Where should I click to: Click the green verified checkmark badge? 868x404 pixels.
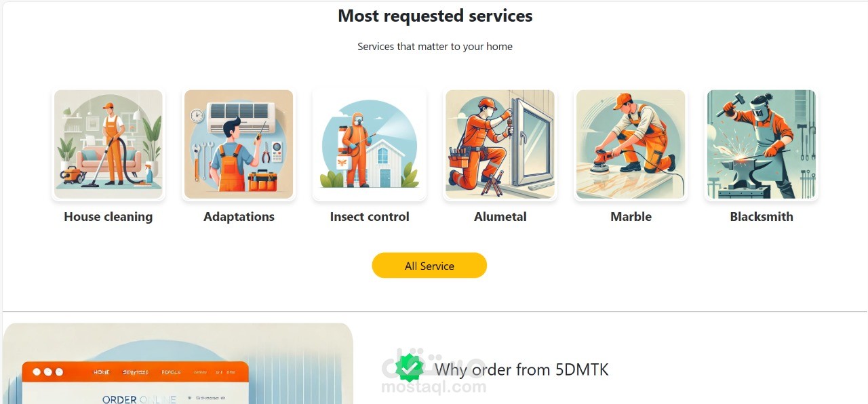click(x=409, y=368)
